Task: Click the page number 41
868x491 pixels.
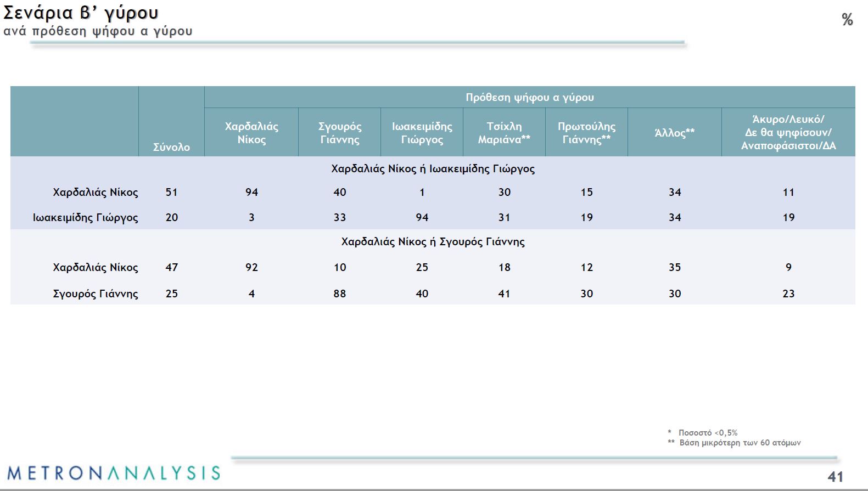Action: pos(835,476)
